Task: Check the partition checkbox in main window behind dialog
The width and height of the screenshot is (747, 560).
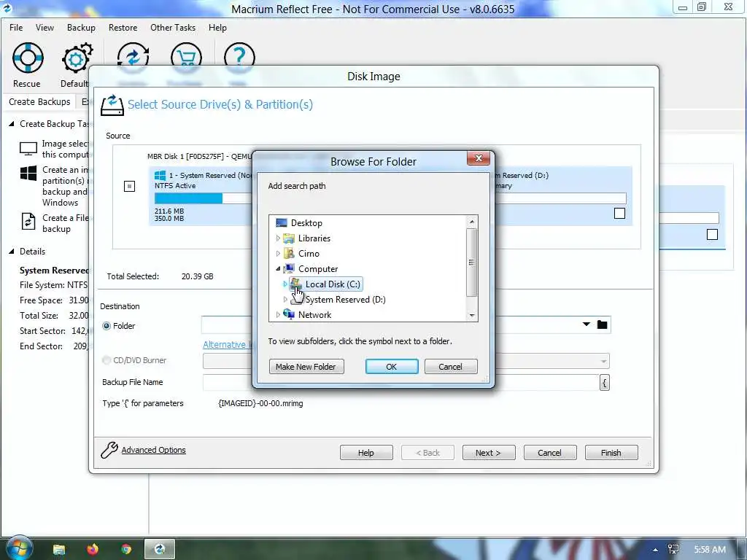Action: [x=712, y=234]
